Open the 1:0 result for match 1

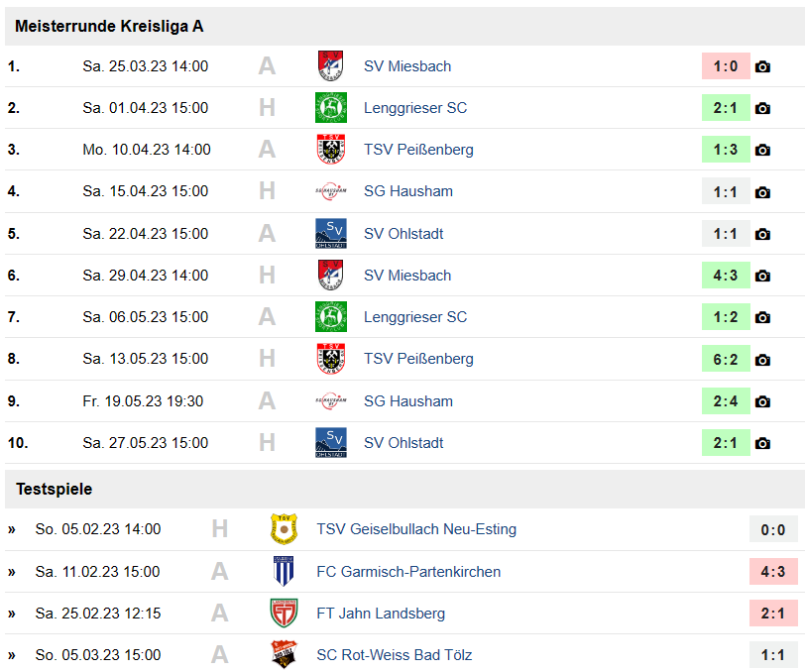point(726,66)
